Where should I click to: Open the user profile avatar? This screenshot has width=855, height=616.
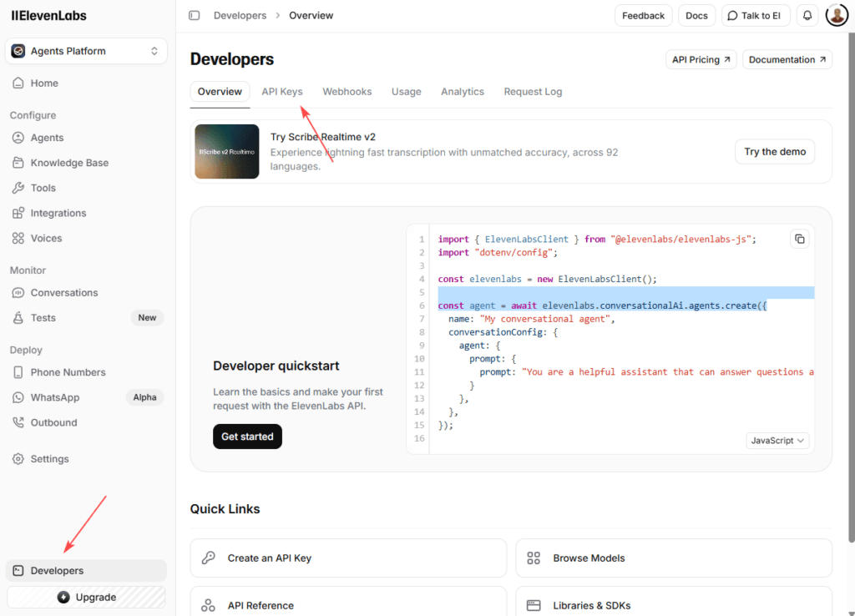click(x=837, y=15)
